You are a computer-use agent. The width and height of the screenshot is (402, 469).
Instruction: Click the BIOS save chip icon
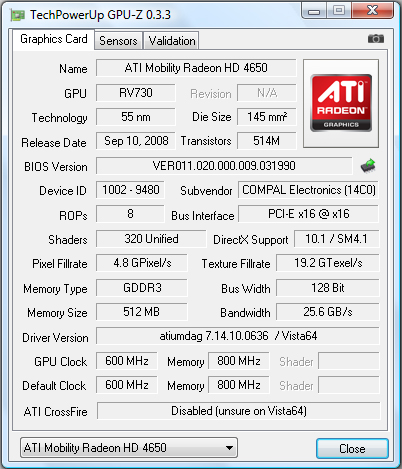368,166
